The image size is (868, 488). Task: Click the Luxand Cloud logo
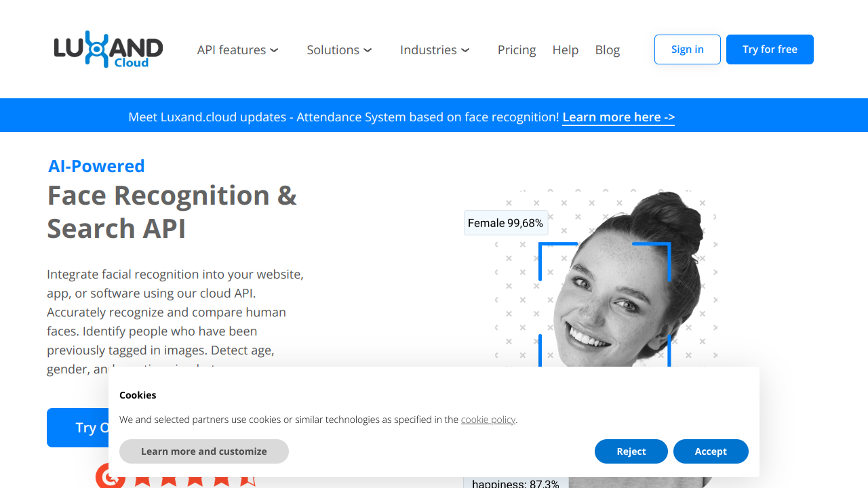pyautogui.click(x=108, y=49)
